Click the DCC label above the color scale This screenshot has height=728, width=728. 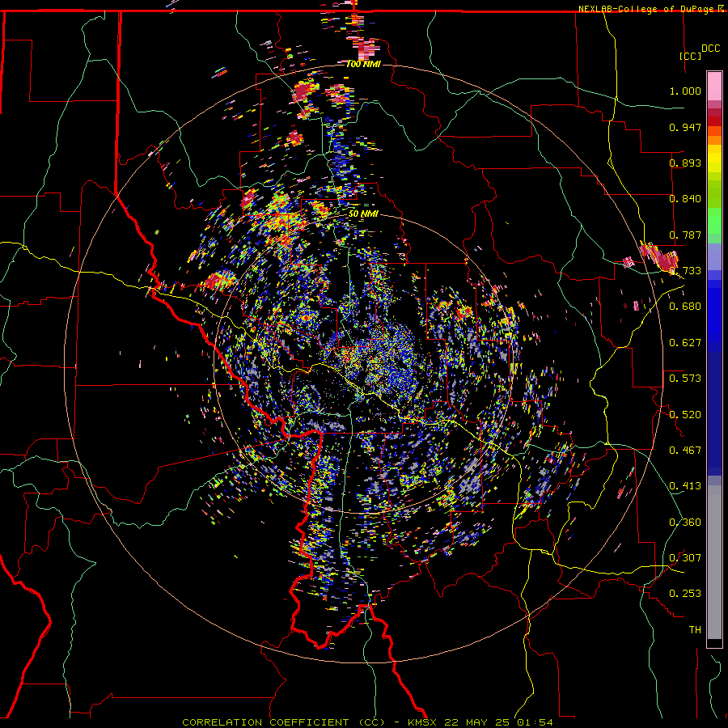(710, 49)
